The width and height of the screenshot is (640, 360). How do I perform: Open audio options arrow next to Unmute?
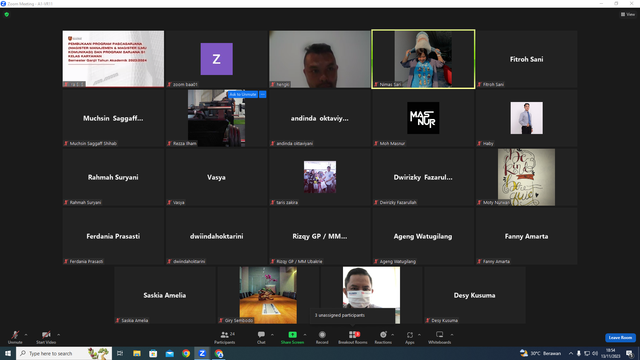pos(26,335)
